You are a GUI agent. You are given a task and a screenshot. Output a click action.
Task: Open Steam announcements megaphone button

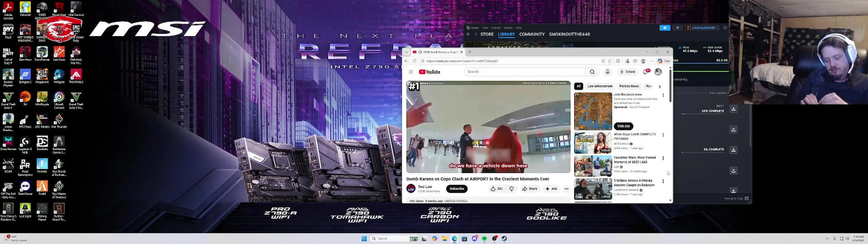[x=665, y=28]
